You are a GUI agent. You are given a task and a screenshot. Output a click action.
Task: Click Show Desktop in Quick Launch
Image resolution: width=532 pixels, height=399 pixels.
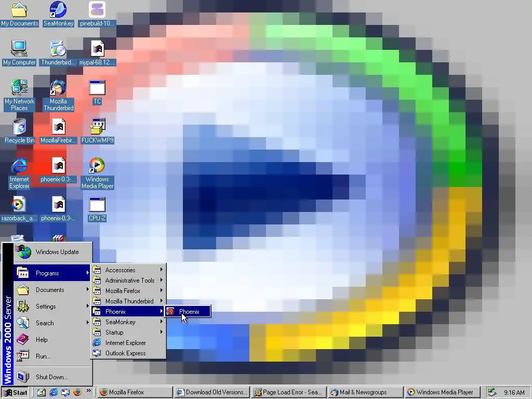click(42, 392)
